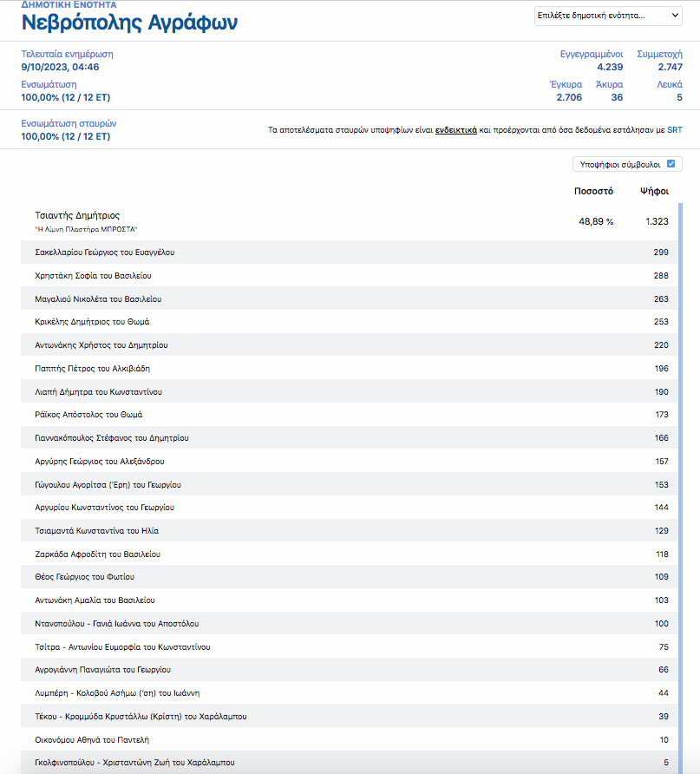
Task: Click the 'Νεβρόπολης Αγράφων' heading
Action: pos(129,23)
